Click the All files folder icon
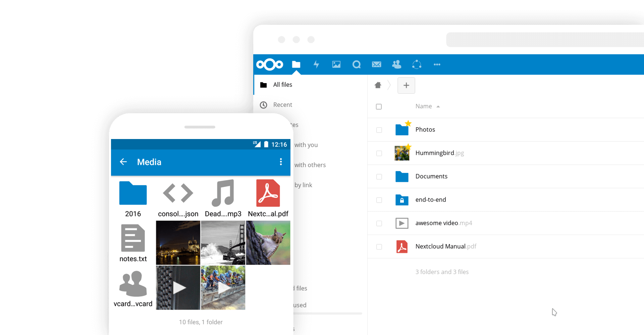Screen dimensions: 644x335 [x=264, y=85]
